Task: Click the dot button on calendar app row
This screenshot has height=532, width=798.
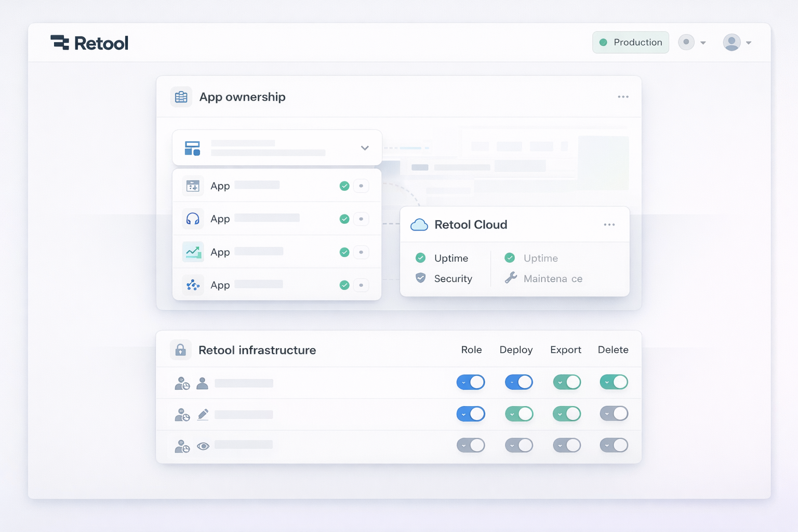Action: (361, 186)
